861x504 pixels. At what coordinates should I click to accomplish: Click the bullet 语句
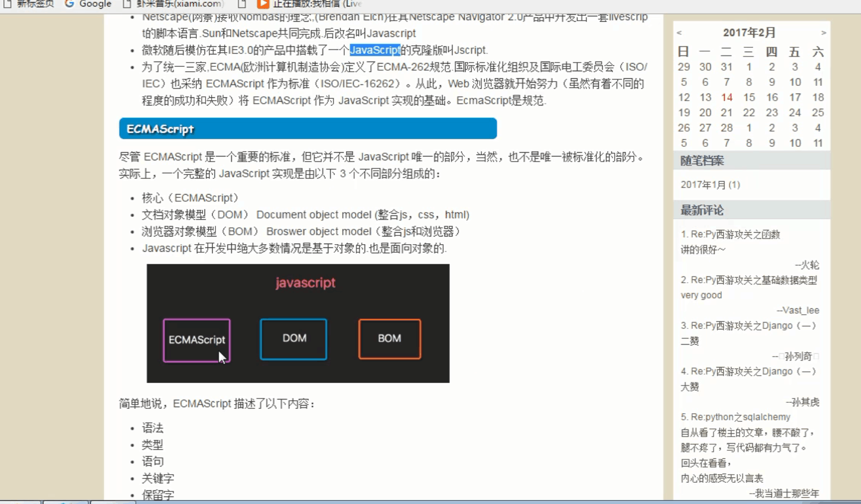(x=152, y=462)
